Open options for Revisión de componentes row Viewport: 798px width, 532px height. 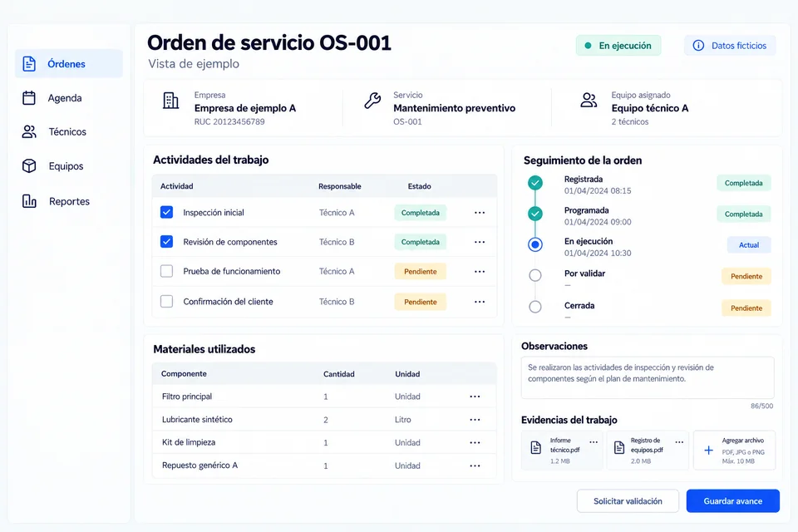coord(480,242)
